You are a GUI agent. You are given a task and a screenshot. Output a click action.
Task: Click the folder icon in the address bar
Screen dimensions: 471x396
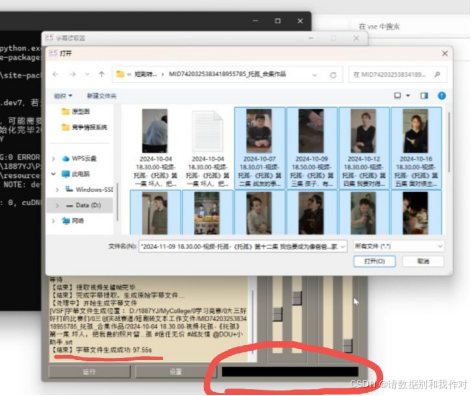pos(120,74)
